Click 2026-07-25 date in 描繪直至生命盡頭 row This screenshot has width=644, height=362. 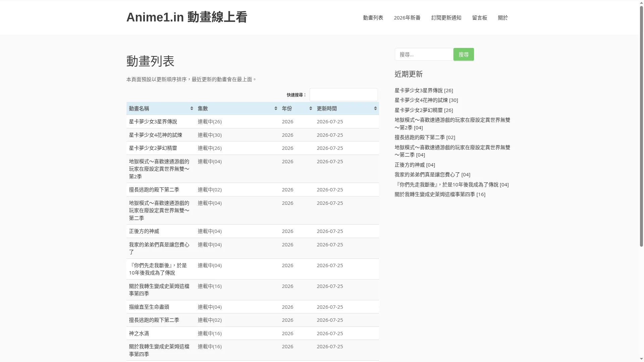(330, 307)
